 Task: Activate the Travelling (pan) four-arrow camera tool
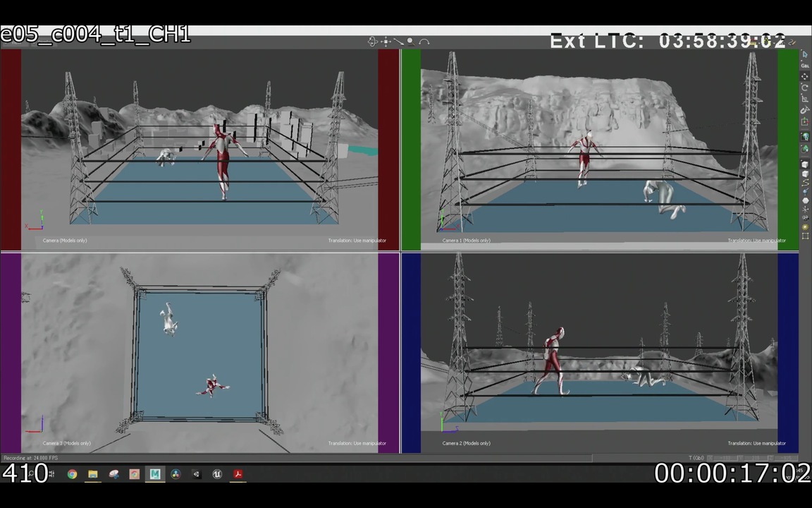[386, 42]
